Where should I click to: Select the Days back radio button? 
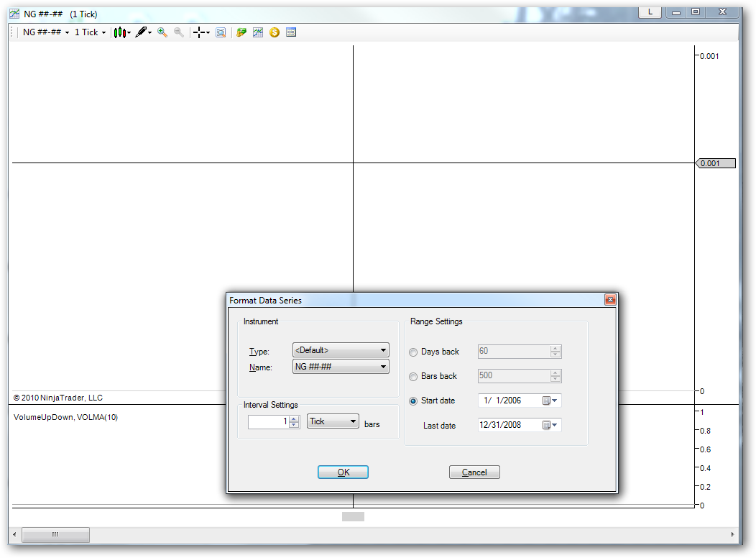413,352
